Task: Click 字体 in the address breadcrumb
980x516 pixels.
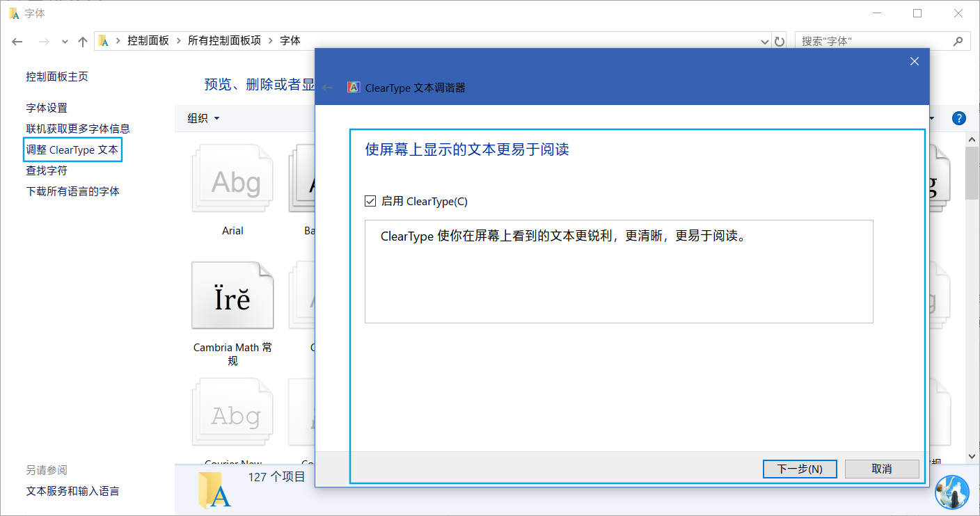Action: tap(290, 40)
